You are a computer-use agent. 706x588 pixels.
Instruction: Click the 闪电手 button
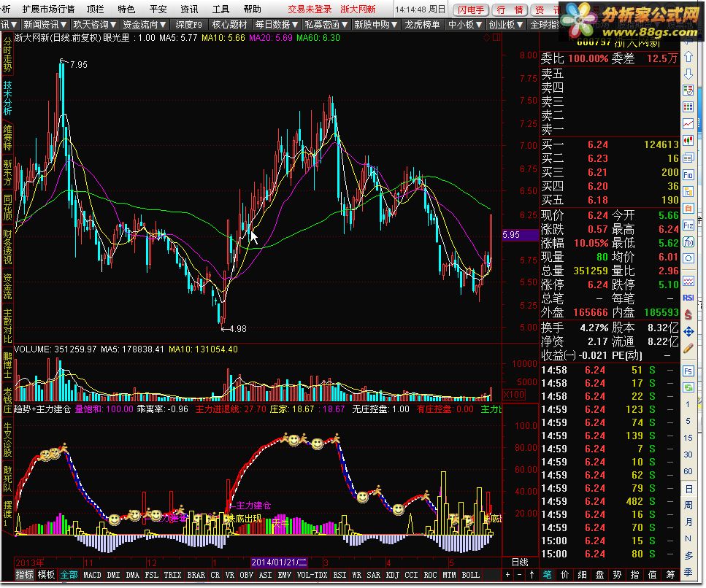click(x=470, y=9)
